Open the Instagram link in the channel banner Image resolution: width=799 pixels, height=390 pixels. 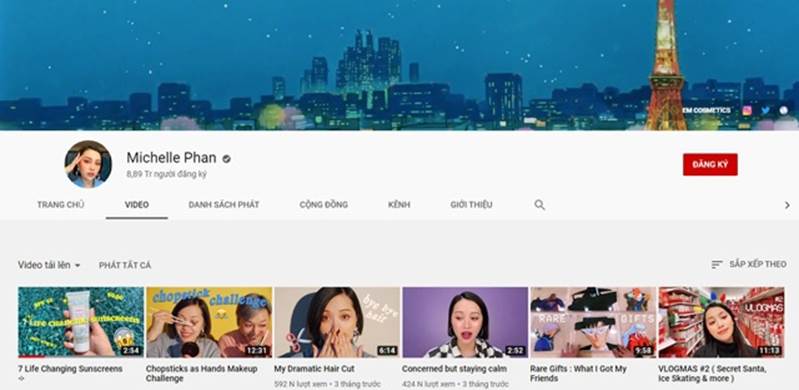point(747,110)
